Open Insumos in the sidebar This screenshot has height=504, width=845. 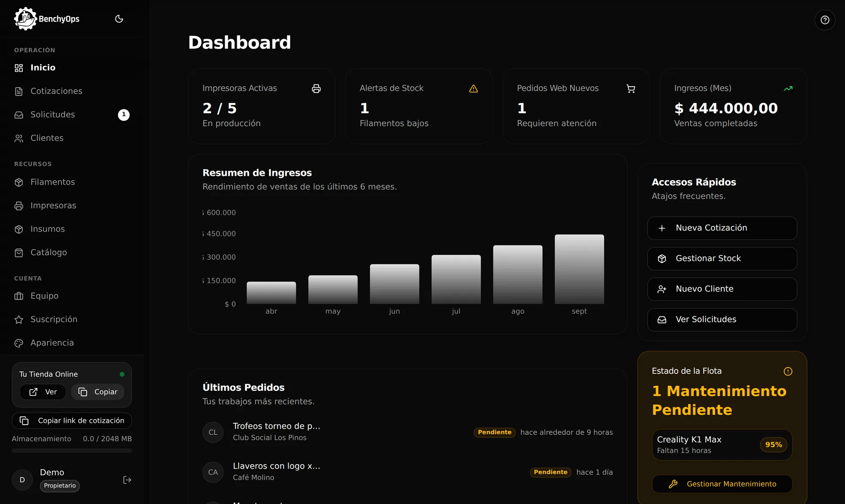point(72,229)
